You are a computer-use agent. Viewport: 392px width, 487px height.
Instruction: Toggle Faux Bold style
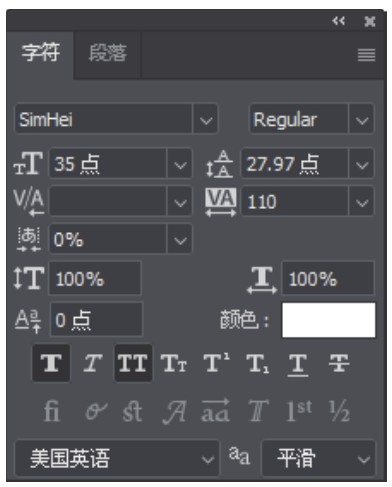[51, 363]
